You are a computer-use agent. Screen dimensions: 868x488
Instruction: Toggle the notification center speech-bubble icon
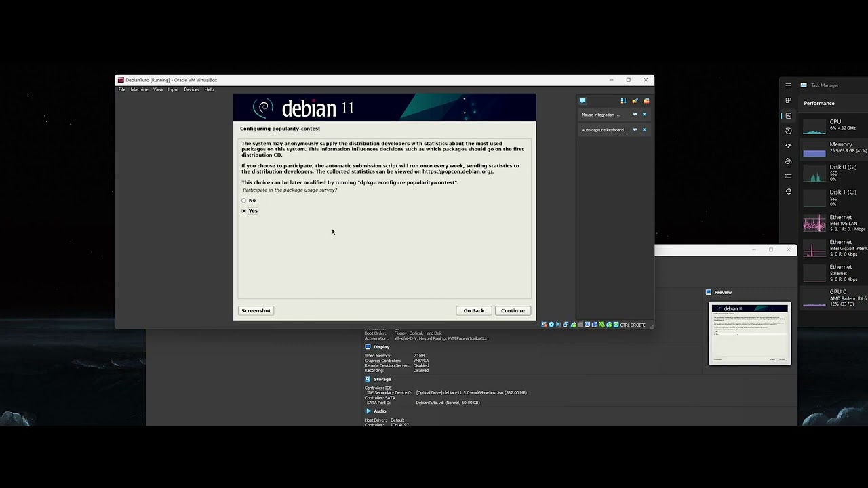(x=583, y=101)
